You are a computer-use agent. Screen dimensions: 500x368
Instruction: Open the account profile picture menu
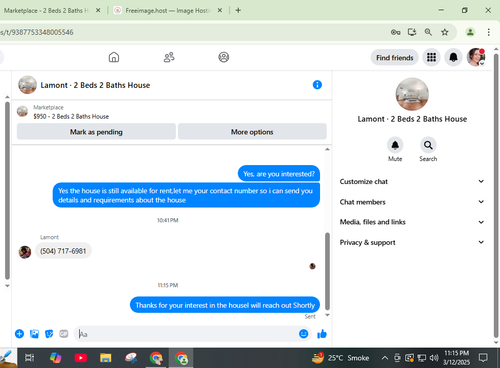pyautogui.click(x=476, y=57)
